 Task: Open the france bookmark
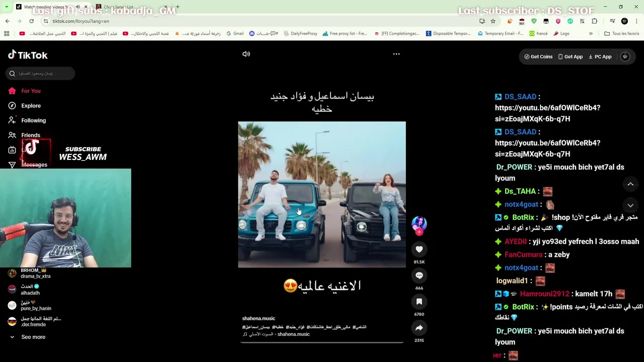[538, 34]
